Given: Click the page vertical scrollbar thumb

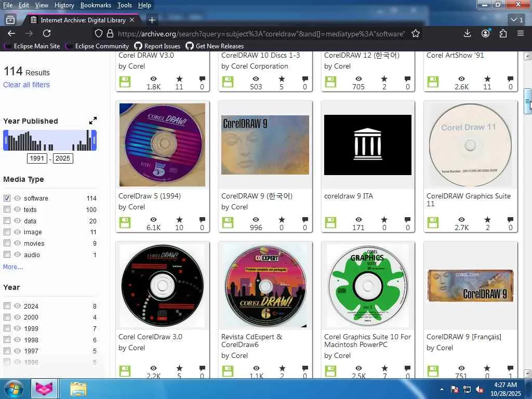Looking at the screenshot, I should [527, 101].
